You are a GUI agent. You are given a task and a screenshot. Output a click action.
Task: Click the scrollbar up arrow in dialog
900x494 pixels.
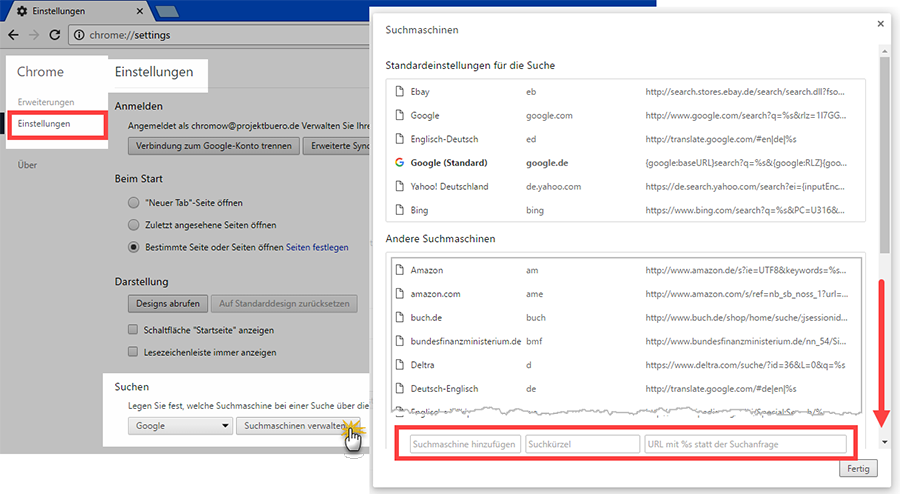coord(885,52)
